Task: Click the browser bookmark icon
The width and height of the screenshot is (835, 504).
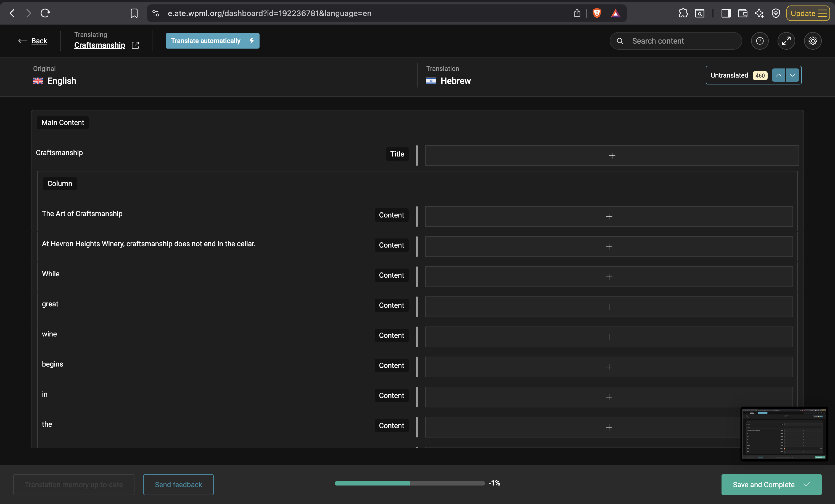Action: (134, 13)
